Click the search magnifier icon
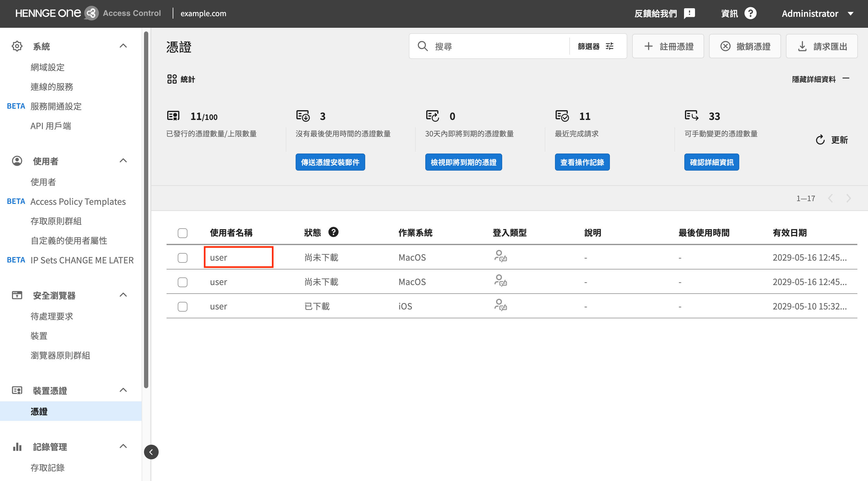The width and height of the screenshot is (868, 481). [x=423, y=46]
